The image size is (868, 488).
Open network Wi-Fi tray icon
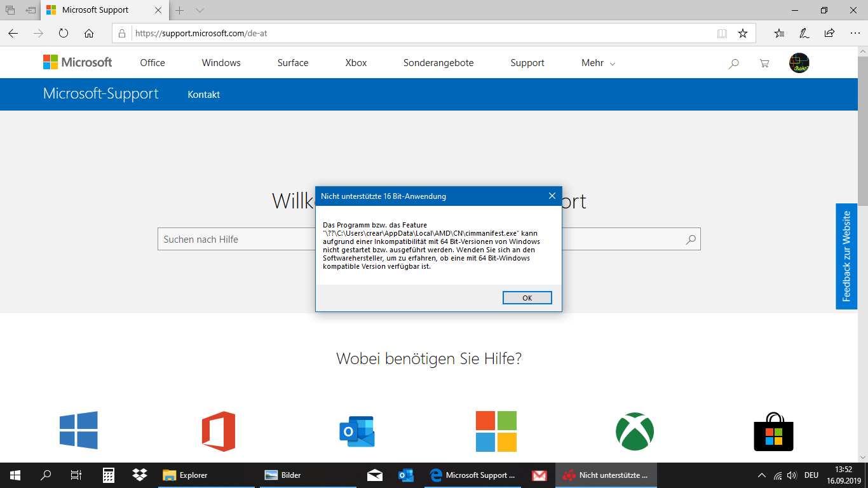778,475
